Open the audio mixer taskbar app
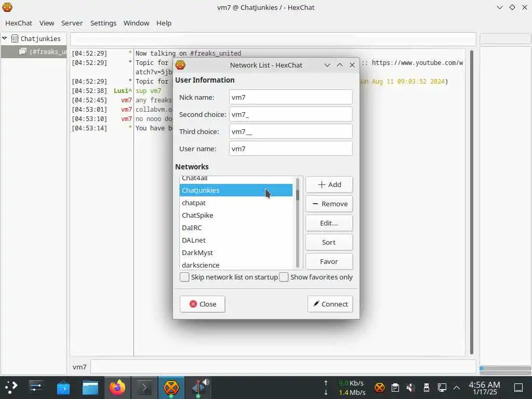Image resolution: width=532 pixels, height=399 pixels. click(x=199, y=387)
